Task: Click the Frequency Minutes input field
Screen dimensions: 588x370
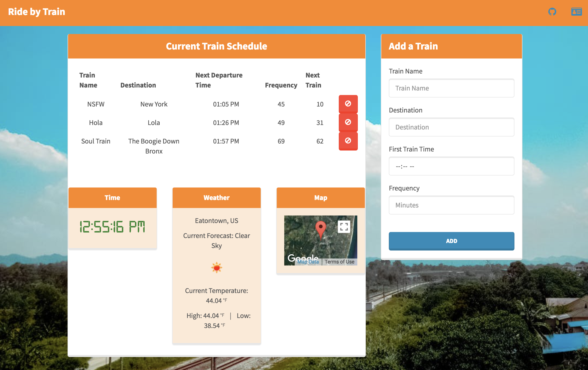Action: click(x=451, y=205)
